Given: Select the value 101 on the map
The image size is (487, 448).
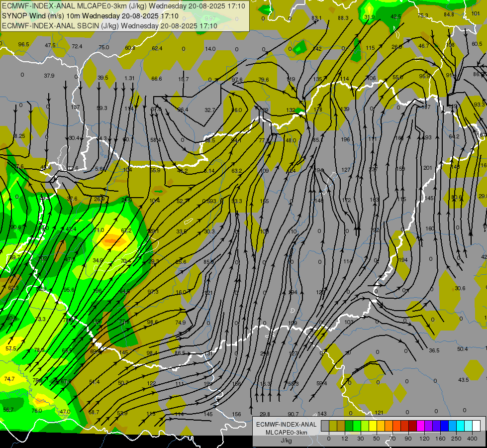Looking at the screenshot, I should click(x=476, y=13).
